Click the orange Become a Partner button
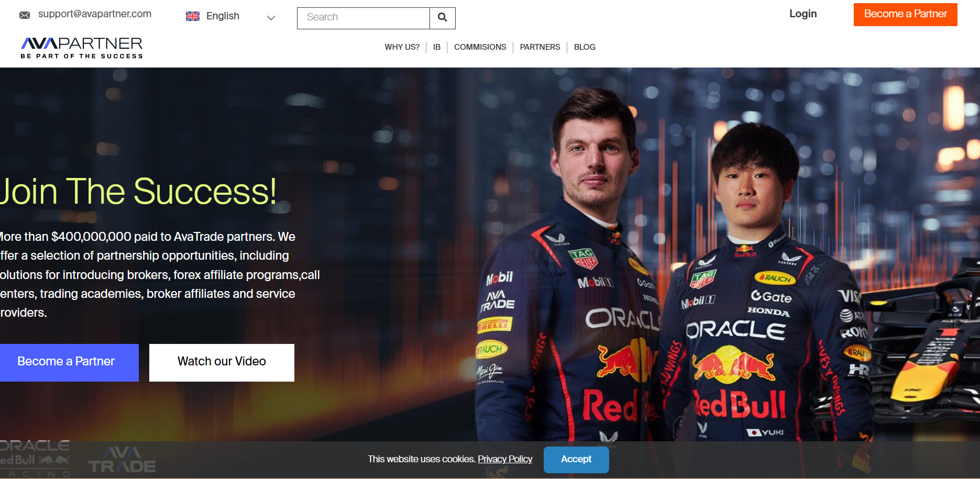The width and height of the screenshot is (980, 479). [905, 15]
